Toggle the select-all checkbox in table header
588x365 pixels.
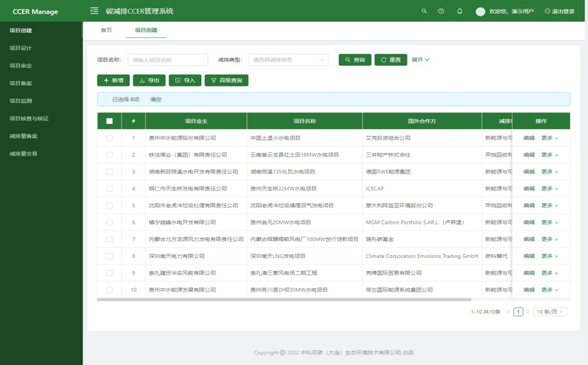click(x=109, y=121)
